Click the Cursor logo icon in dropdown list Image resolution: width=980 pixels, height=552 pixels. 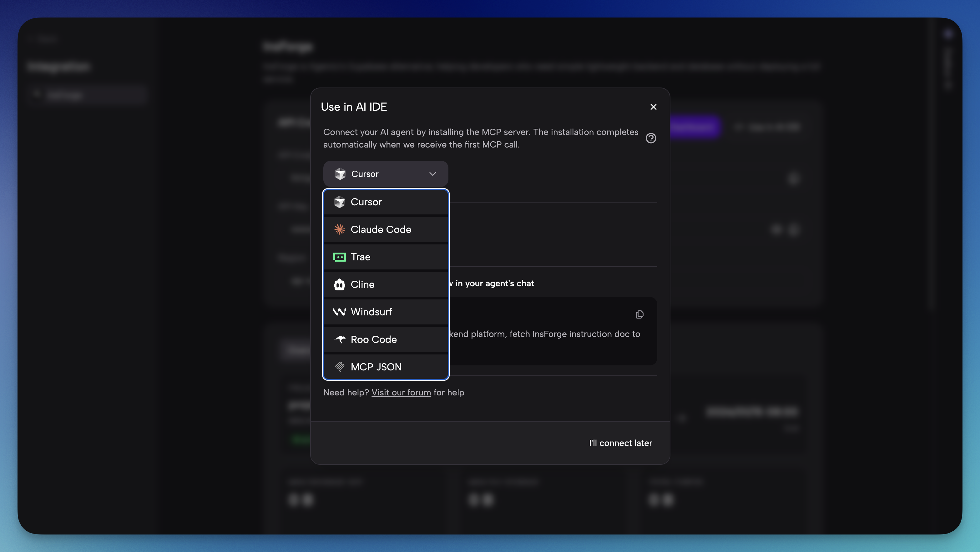click(339, 202)
